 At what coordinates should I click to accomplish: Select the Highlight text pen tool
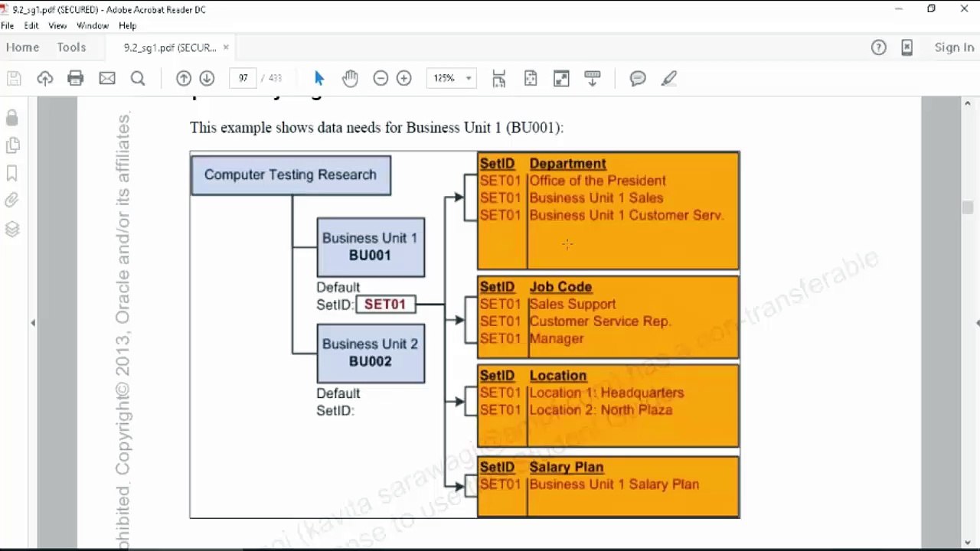(x=668, y=78)
